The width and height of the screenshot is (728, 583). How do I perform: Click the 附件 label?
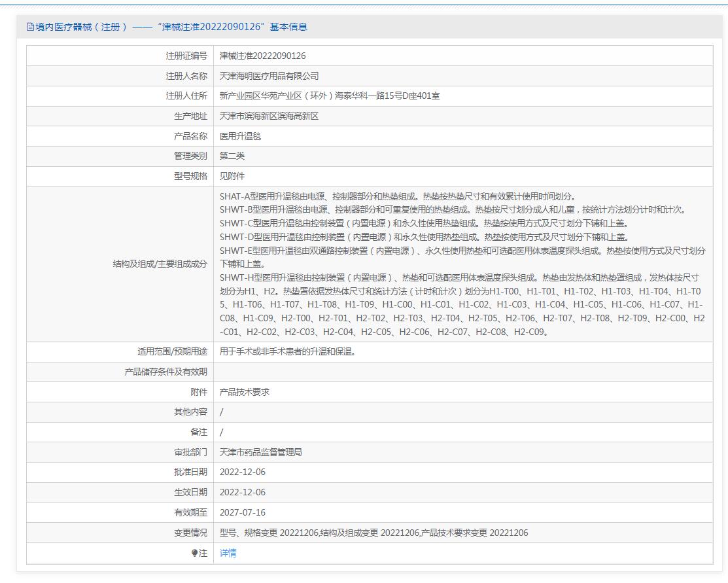pyautogui.click(x=199, y=392)
